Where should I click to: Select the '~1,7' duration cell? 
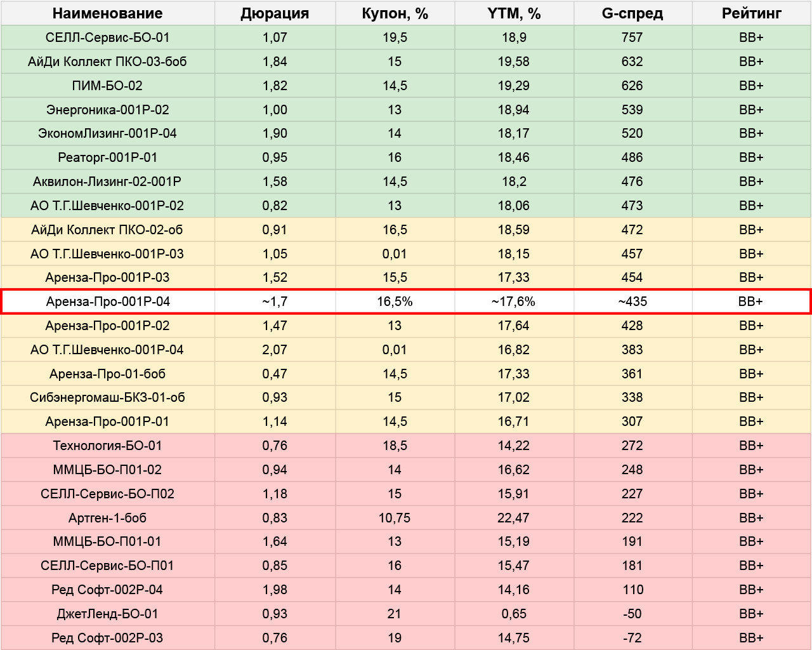coord(275,302)
